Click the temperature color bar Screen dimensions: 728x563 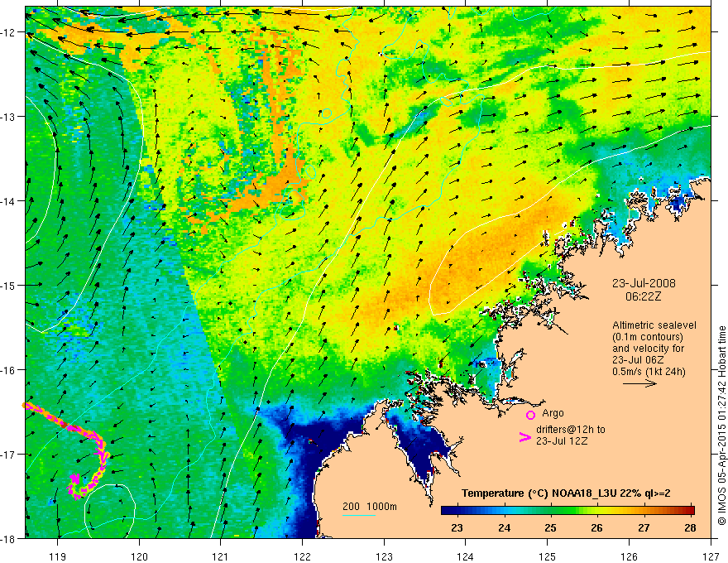[568, 510]
